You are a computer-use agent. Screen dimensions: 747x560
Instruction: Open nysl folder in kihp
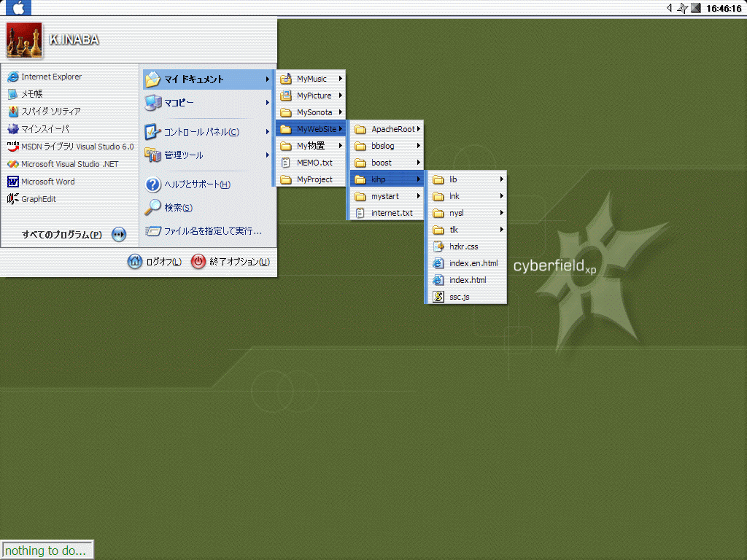(468, 214)
